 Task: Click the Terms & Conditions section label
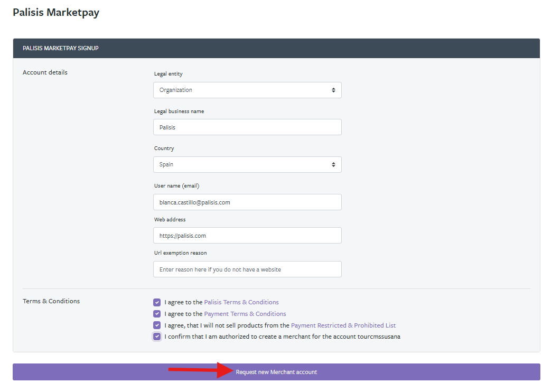(51, 301)
